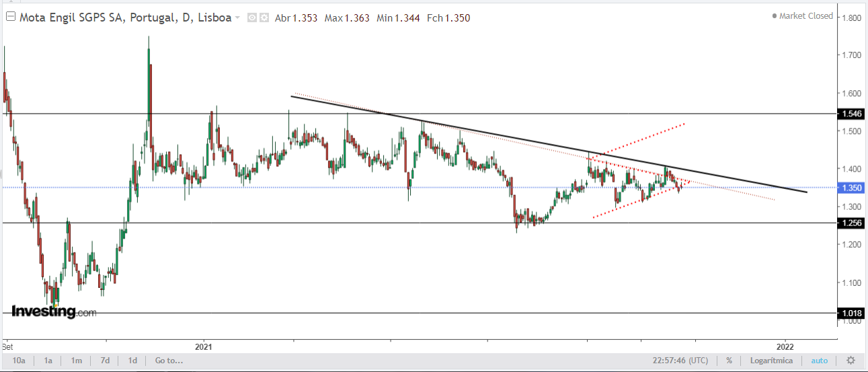Select the 1d time range
Screen dimensions: 868x372
coord(132,361)
